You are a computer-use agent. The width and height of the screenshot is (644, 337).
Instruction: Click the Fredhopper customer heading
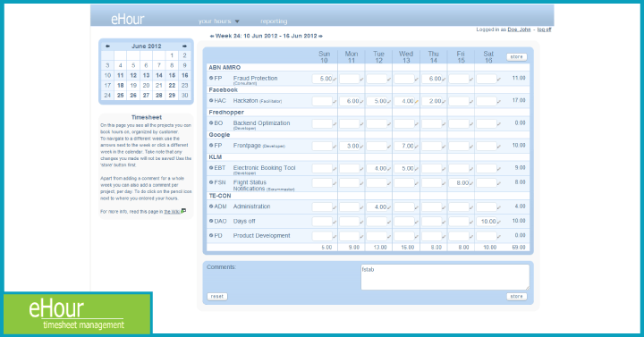(226, 113)
